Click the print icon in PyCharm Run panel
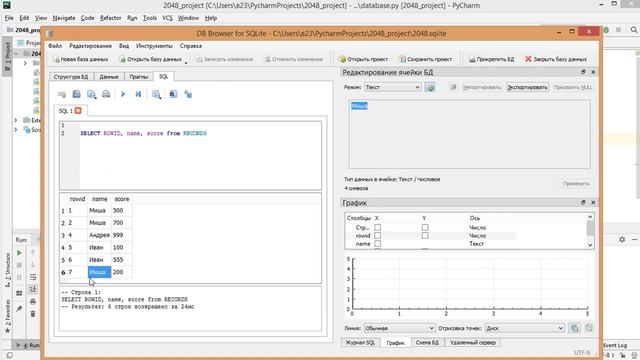Screen dimensions: 640x360 [33, 302]
